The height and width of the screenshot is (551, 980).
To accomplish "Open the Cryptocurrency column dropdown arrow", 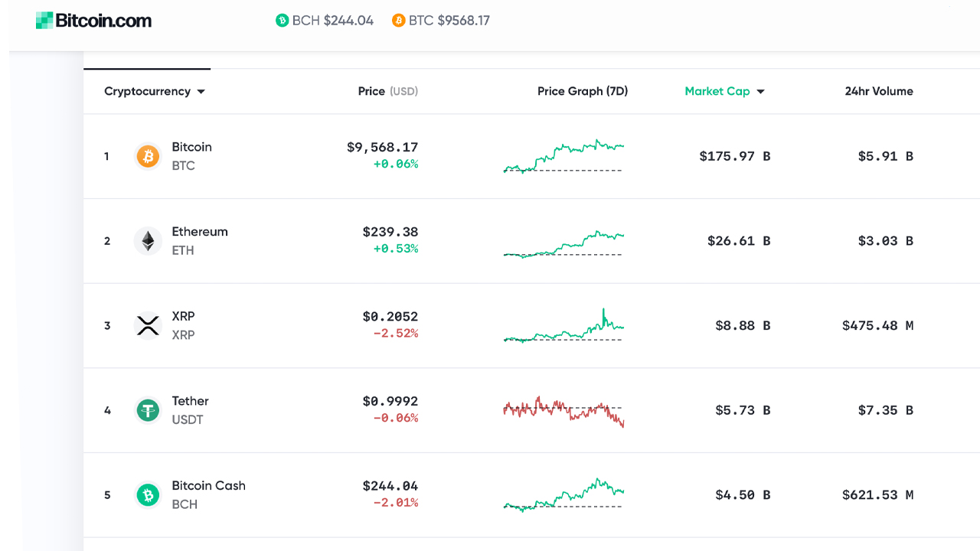I will (x=201, y=92).
